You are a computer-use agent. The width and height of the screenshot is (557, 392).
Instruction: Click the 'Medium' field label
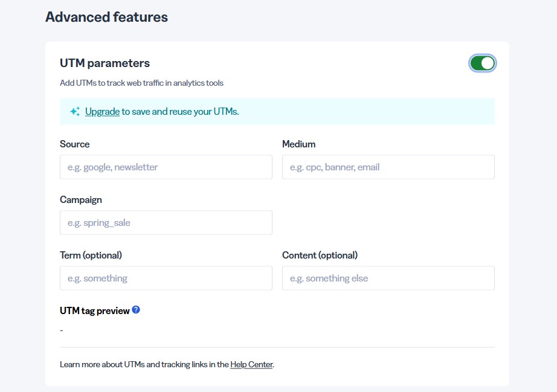point(299,144)
